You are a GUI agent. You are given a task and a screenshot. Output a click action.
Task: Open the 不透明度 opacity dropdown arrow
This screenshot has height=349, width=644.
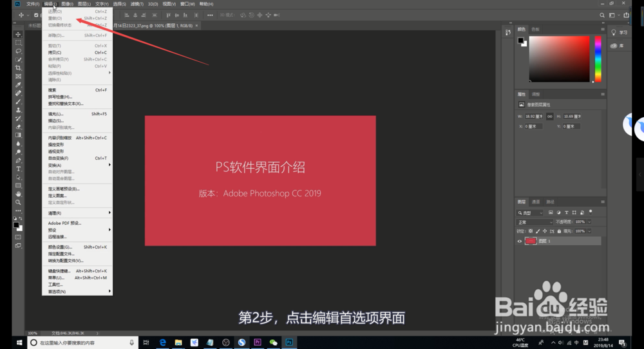pos(589,222)
